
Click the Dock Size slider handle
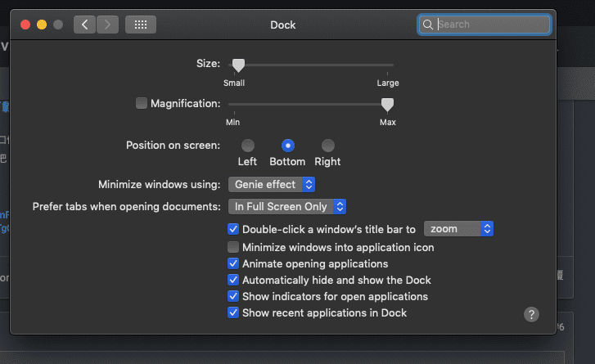point(238,65)
